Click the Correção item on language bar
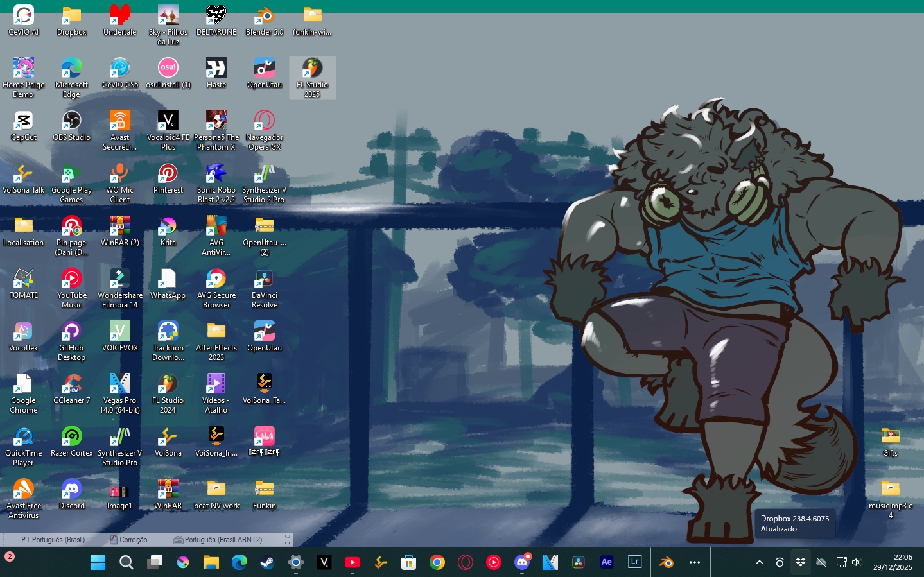This screenshot has height=577, width=924. coord(128,540)
